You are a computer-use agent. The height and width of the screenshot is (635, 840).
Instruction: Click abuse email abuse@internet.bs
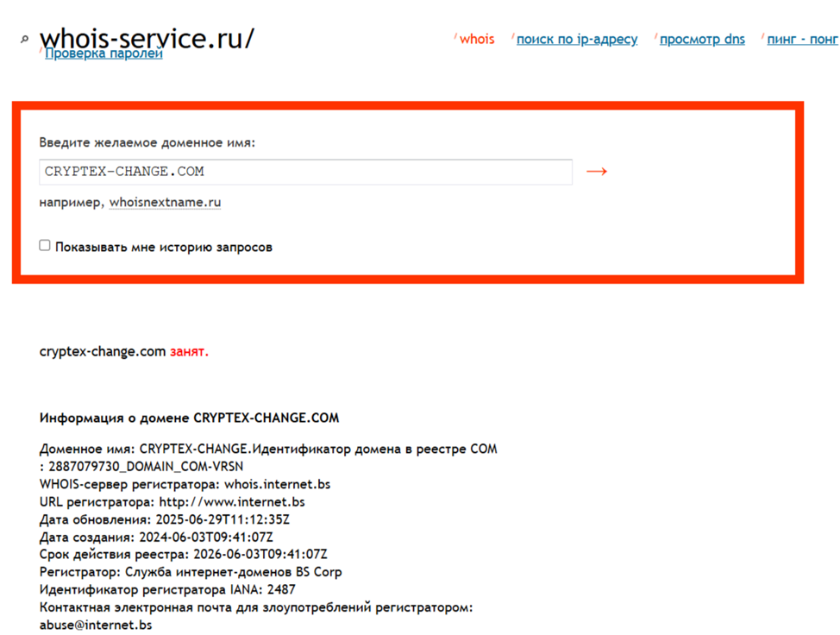(x=96, y=625)
